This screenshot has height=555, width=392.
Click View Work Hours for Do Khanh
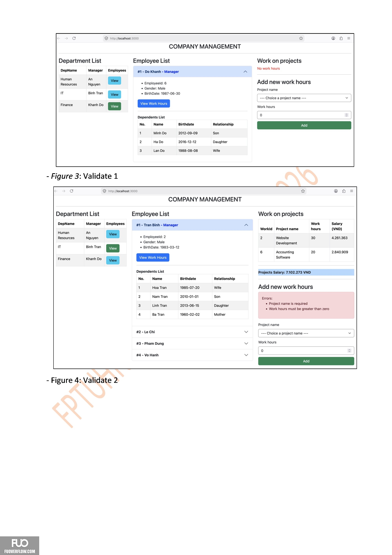154,103
